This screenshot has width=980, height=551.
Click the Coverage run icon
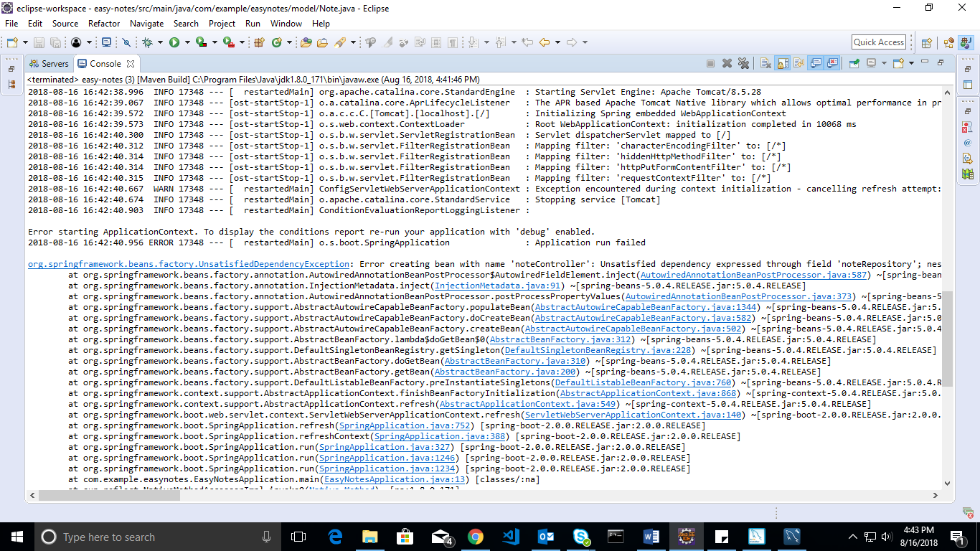[202, 42]
